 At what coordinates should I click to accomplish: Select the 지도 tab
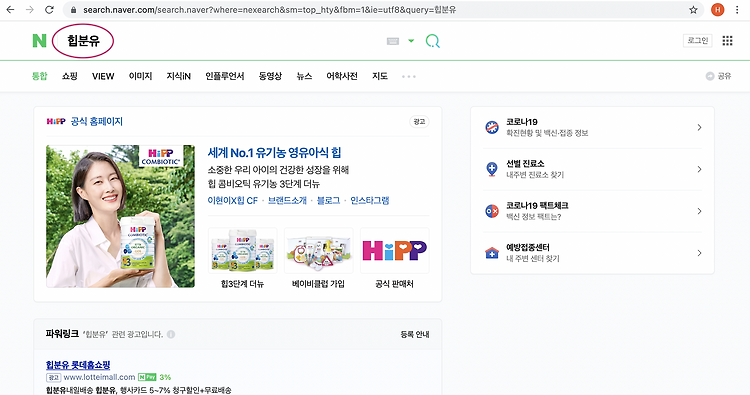click(380, 76)
